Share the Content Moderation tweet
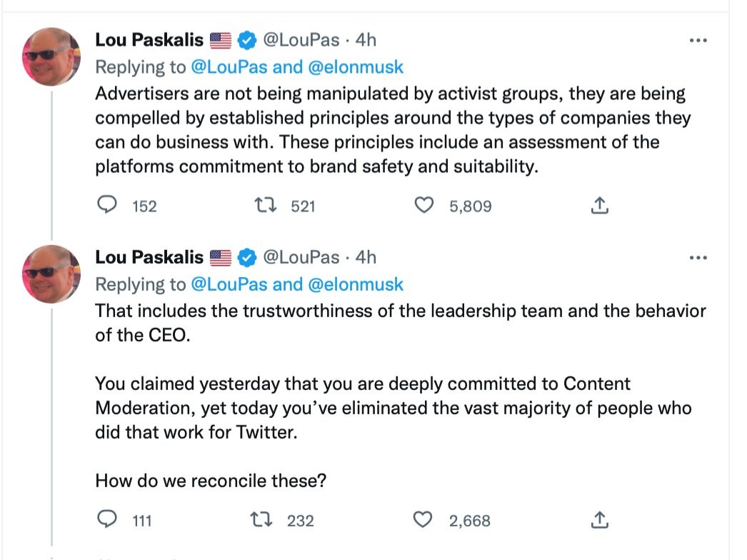The width and height of the screenshot is (747, 560). tap(600, 519)
